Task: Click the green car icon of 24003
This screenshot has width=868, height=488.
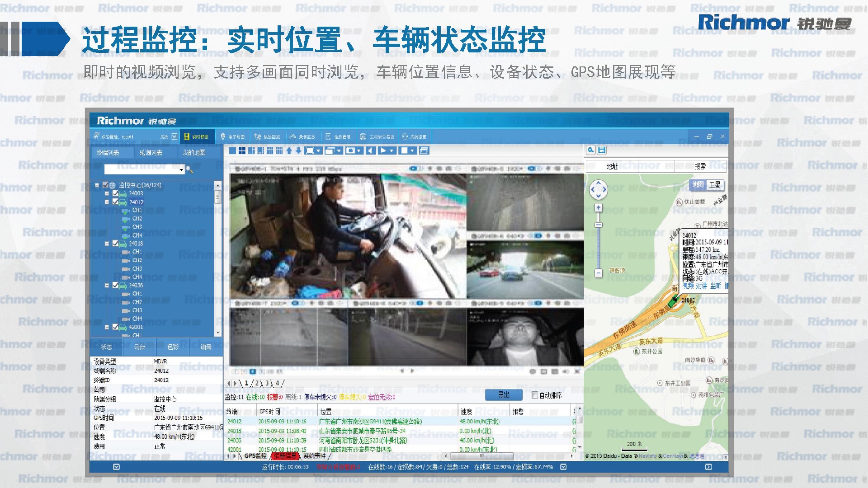Action: pyautogui.click(x=123, y=194)
